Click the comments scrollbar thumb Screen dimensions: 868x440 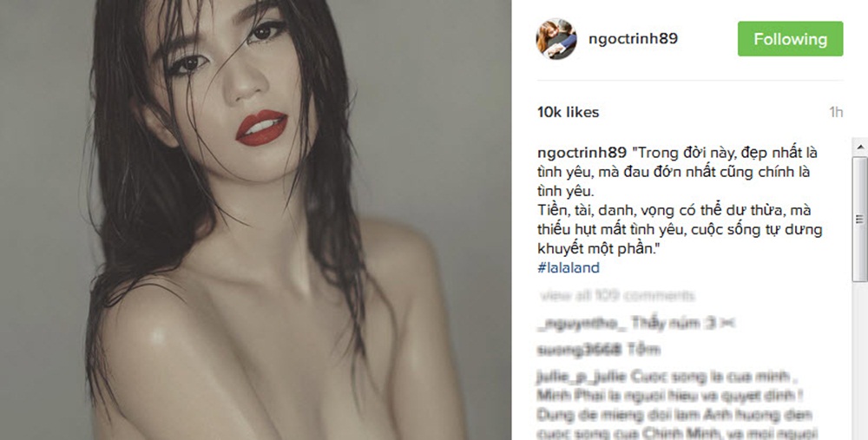859,220
